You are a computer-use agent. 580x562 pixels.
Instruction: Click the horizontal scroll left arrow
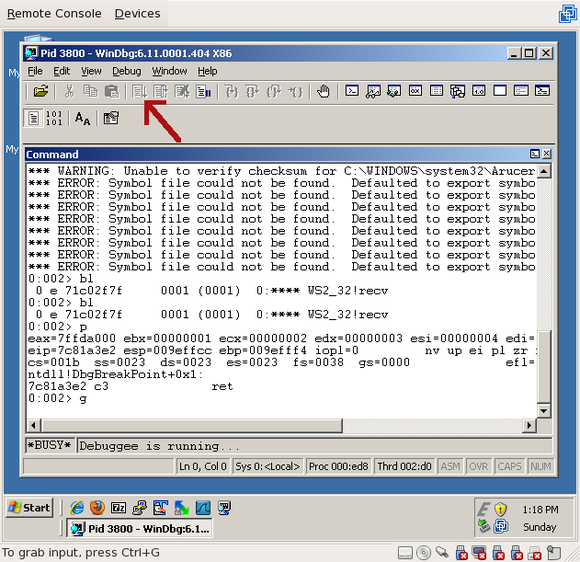[x=34, y=425]
